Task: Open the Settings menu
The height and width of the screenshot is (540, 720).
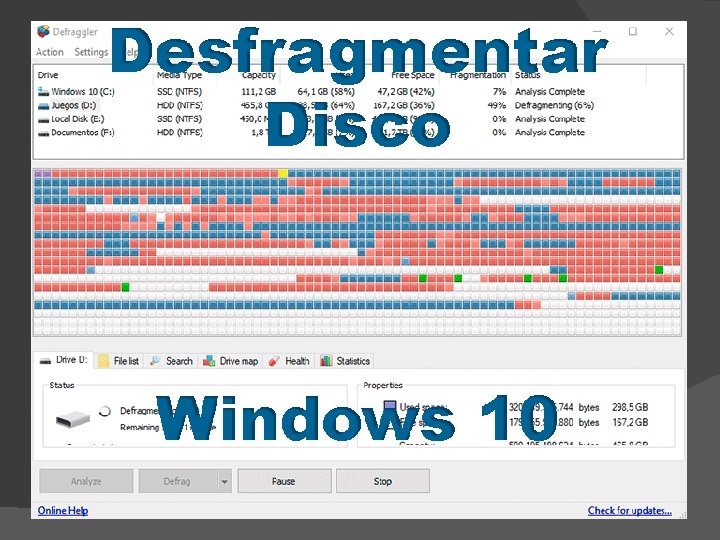Action: coord(91,52)
